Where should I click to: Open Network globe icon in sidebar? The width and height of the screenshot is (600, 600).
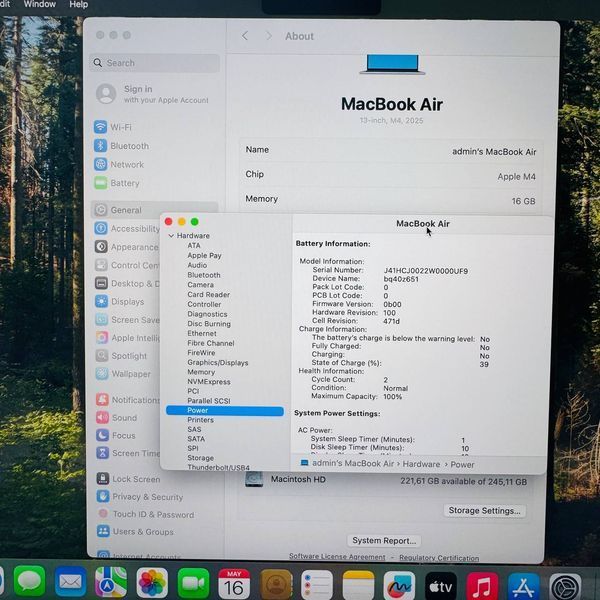[x=100, y=164]
